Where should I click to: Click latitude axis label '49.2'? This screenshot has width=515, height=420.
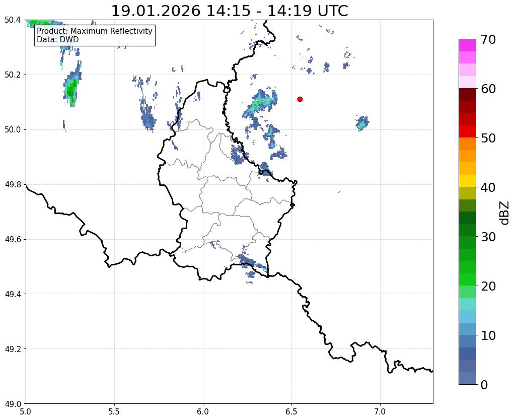pyautogui.click(x=13, y=349)
